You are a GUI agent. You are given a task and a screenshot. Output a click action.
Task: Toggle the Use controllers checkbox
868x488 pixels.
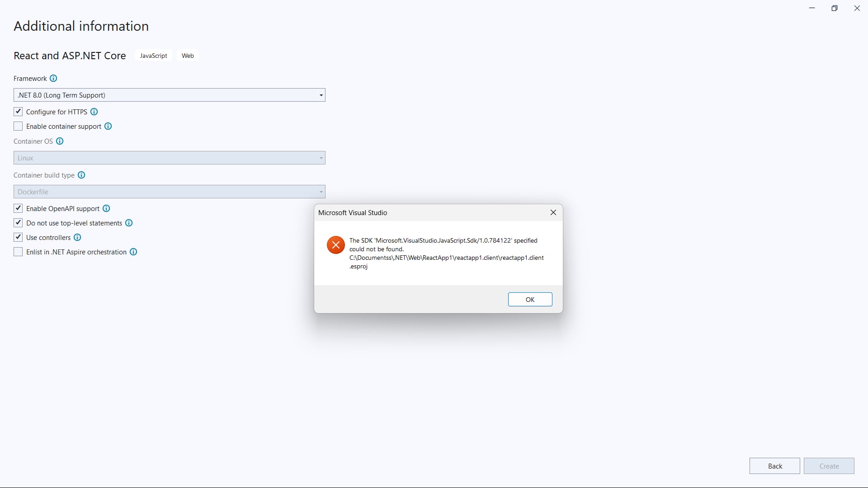18,237
